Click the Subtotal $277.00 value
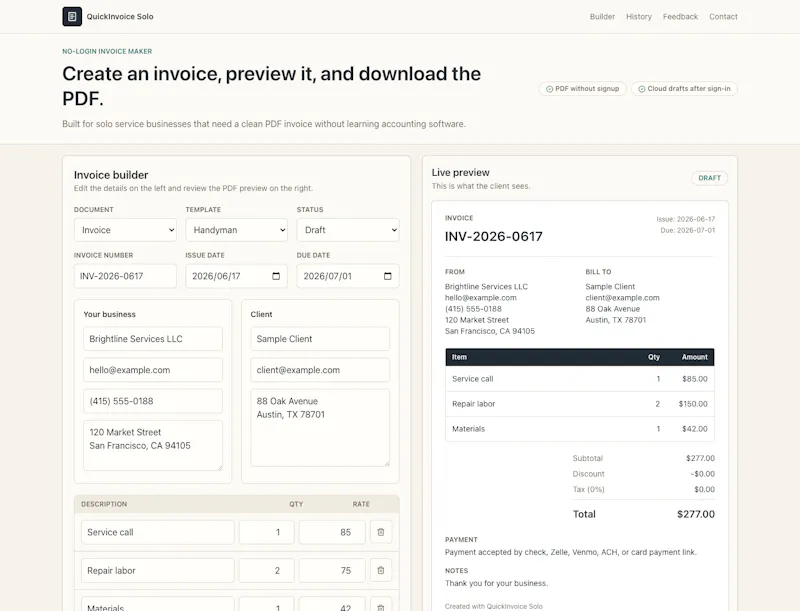Screen dimensions: 800x611 pyautogui.click(x=700, y=458)
